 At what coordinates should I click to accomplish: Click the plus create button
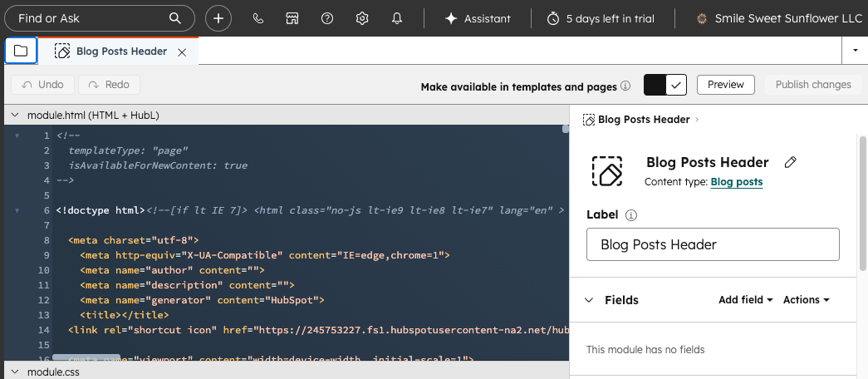click(218, 18)
